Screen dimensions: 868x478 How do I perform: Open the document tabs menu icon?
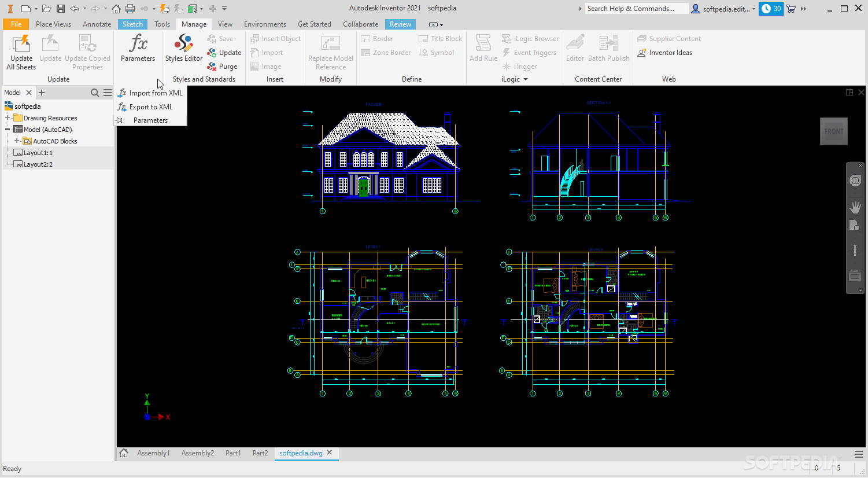[859, 454]
